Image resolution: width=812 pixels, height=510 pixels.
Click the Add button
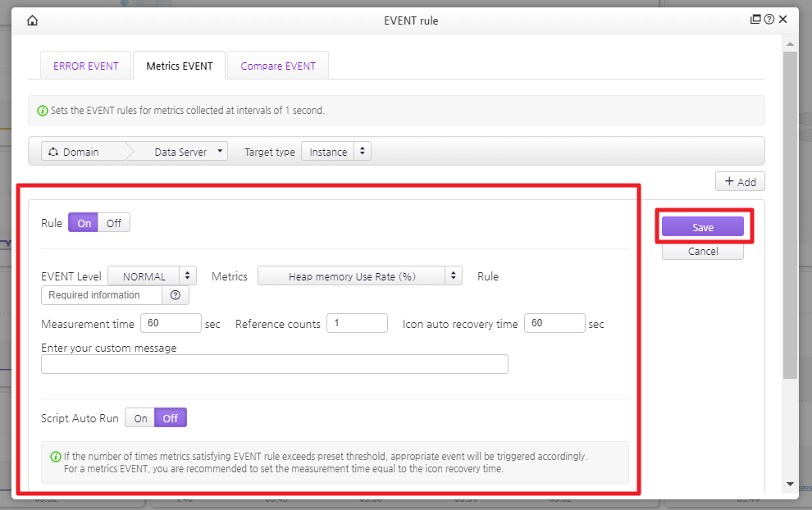[x=740, y=181]
